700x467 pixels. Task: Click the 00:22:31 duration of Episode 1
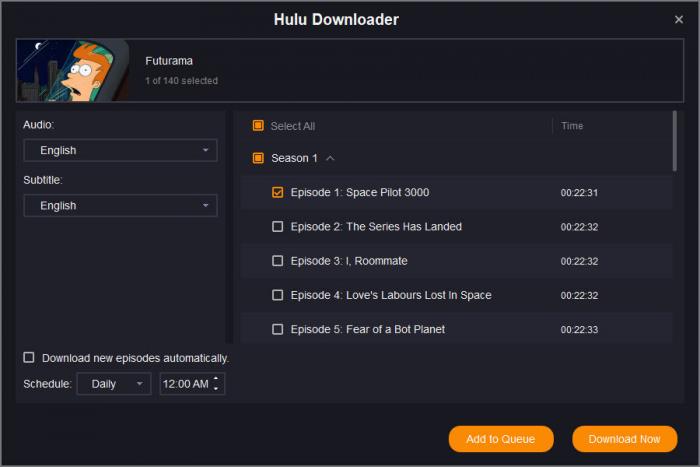tap(579, 193)
